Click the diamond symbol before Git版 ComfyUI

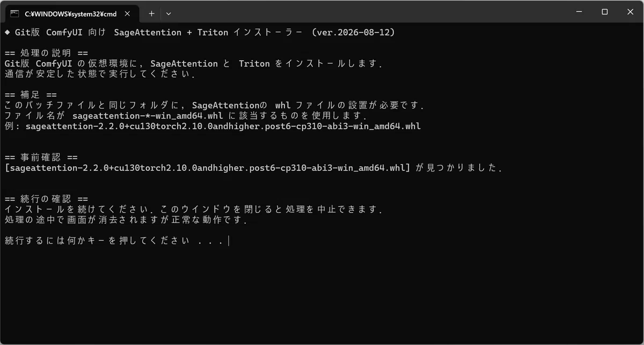pos(8,32)
